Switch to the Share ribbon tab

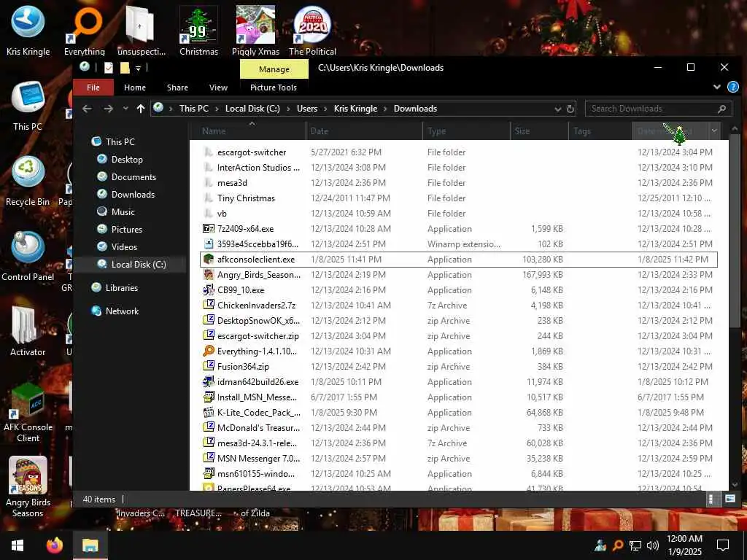click(x=177, y=87)
